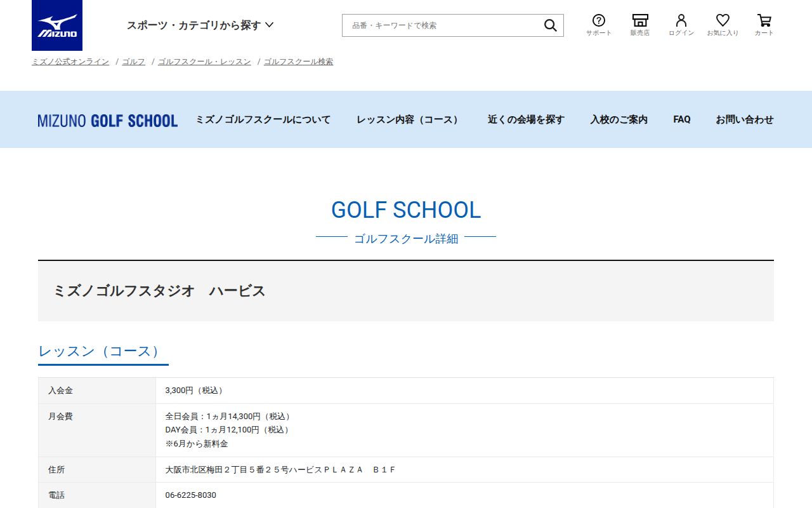Open 入校のご案内 menu
Screen dimensions: 812x508
619,119
